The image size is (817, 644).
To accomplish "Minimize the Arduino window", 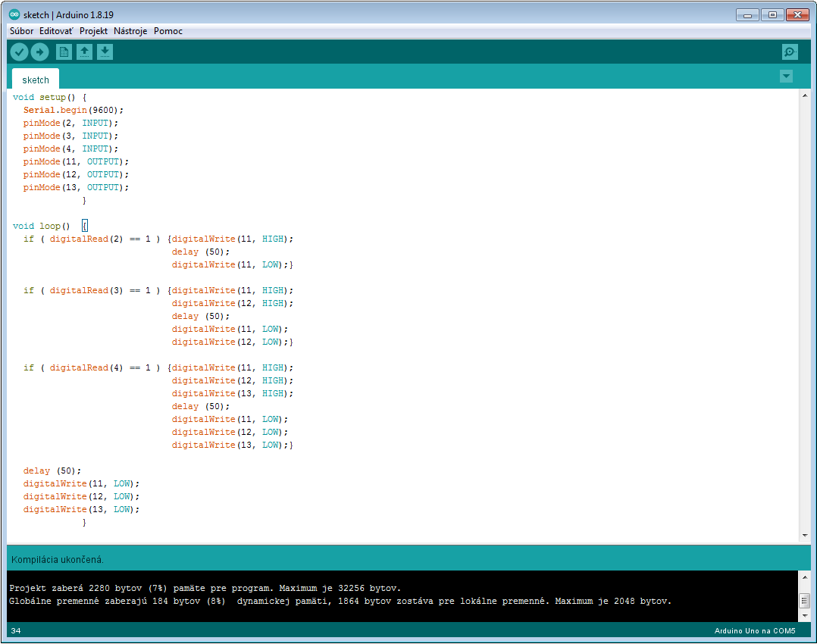I will coord(747,15).
